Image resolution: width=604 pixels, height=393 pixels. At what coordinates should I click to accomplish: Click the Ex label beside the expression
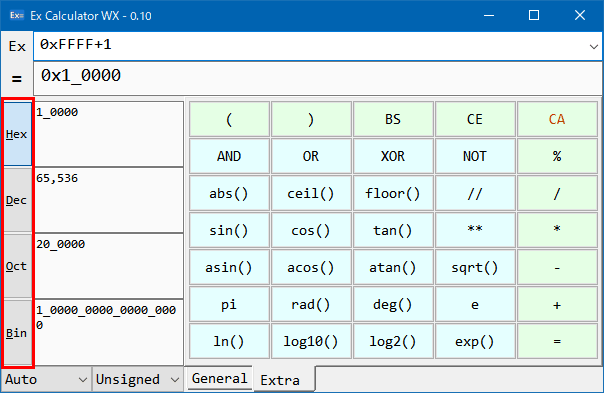coord(17,47)
